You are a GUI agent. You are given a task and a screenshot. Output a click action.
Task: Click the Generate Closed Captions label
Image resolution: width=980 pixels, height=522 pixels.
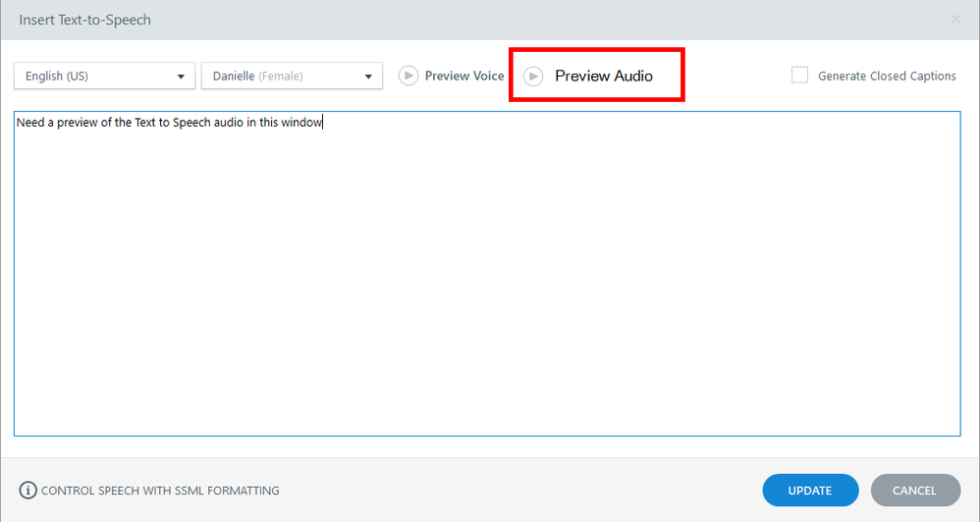click(887, 77)
